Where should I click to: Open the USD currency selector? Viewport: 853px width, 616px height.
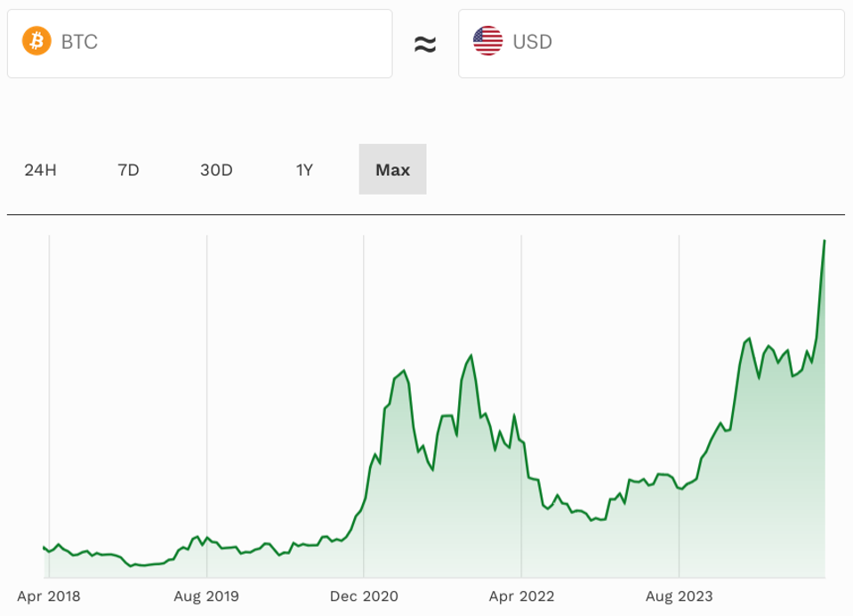[650, 43]
